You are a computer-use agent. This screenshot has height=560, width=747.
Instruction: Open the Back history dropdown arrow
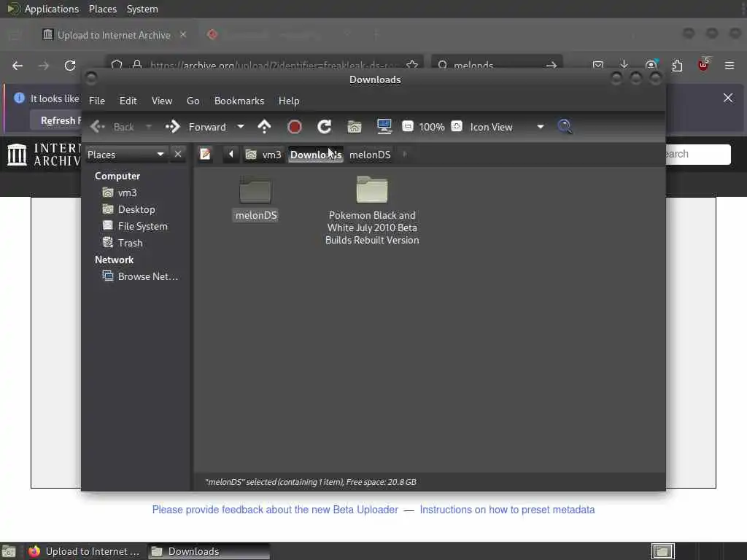[149, 127]
